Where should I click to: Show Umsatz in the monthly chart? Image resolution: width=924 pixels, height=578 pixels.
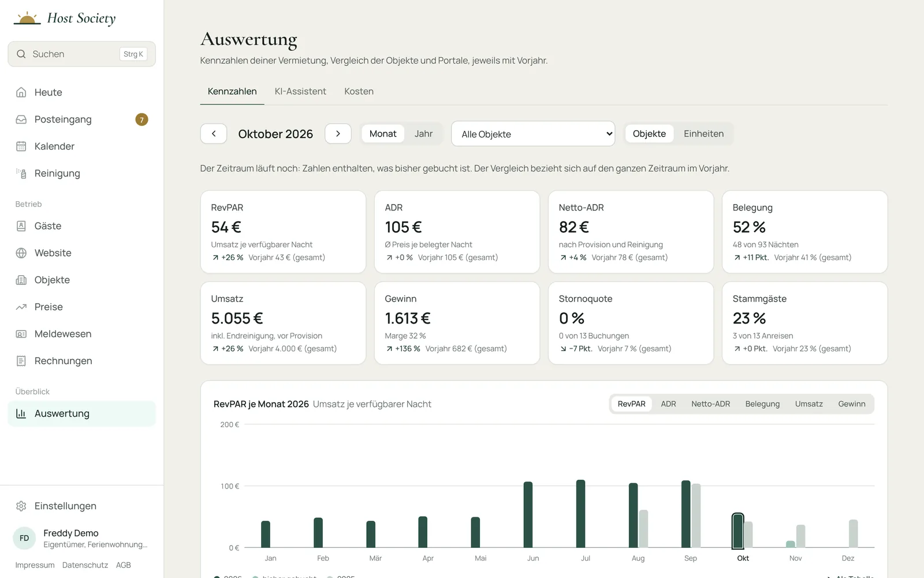coord(808,404)
